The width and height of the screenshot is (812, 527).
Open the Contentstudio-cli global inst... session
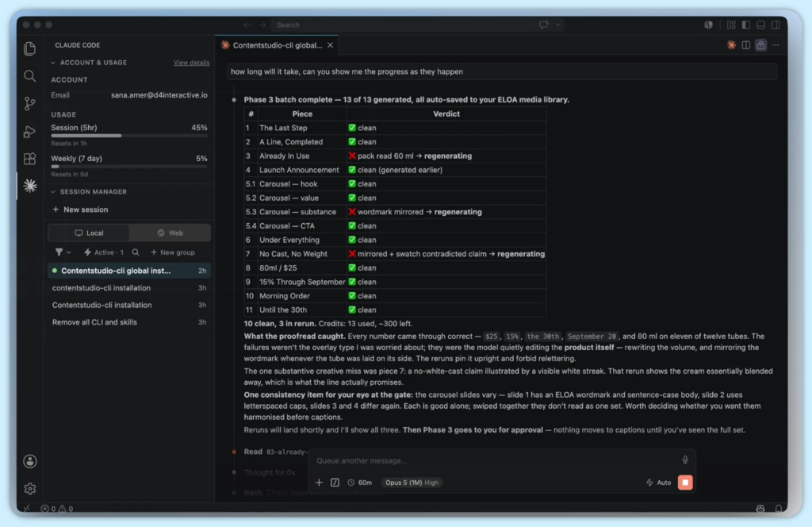point(129,271)
